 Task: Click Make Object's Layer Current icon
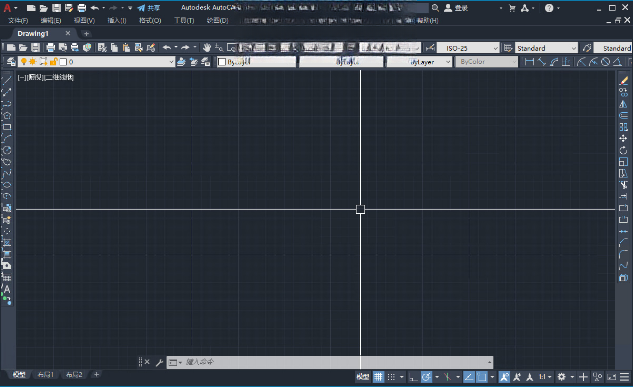[x=181, y=61]
